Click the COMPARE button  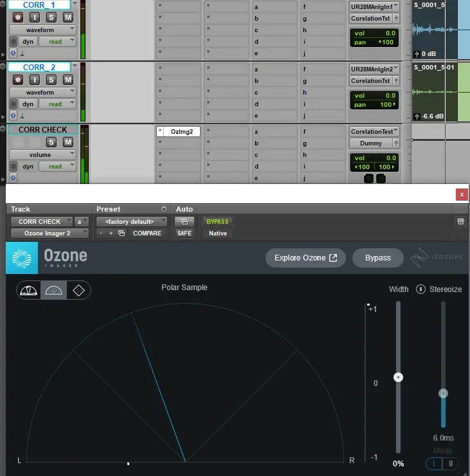point(147,233)
